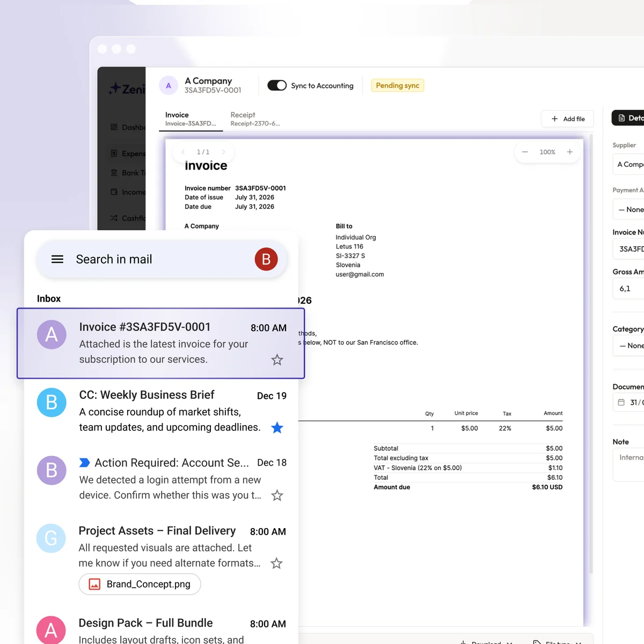Click the Invoice Number input field

628,249
